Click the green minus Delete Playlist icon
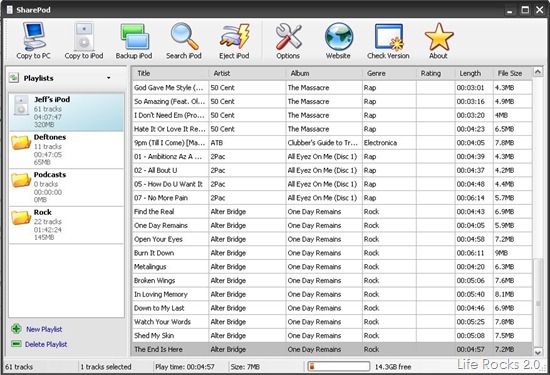The image size is (550, 375). 16,344
